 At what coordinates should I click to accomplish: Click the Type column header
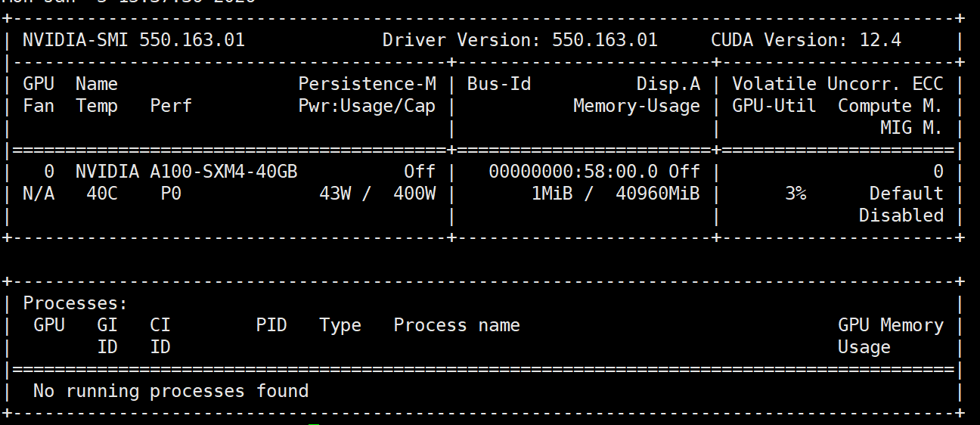click(x=340, y=325)
